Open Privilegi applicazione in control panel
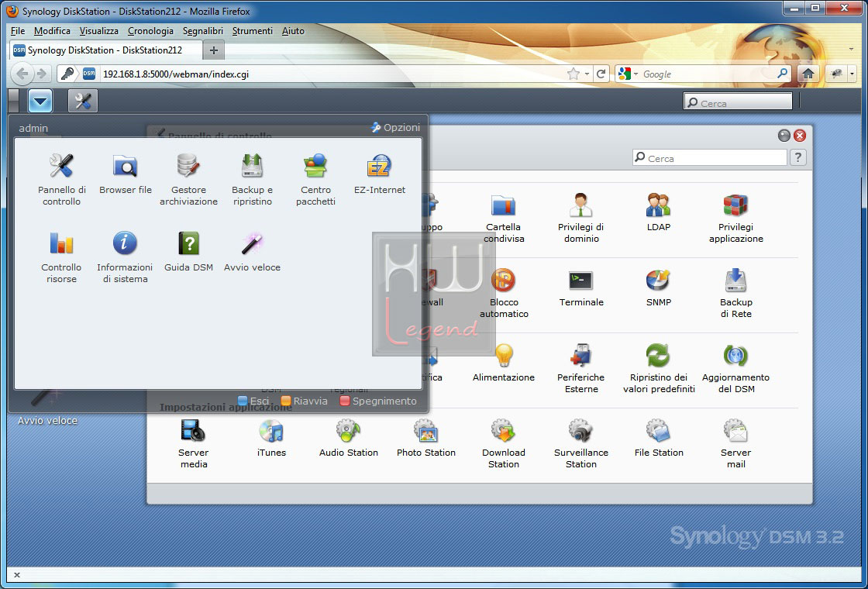868x589 pixels. (735, 218)
